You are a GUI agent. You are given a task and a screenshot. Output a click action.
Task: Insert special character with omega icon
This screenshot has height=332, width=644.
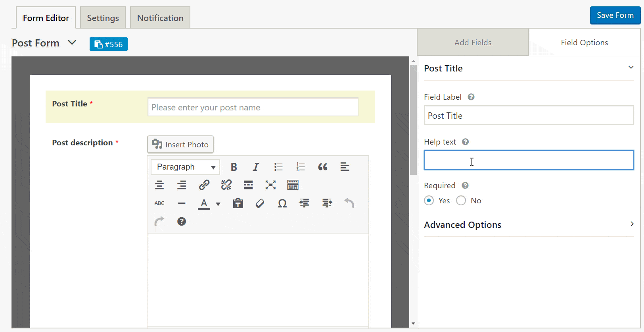[x=282, y=204]
